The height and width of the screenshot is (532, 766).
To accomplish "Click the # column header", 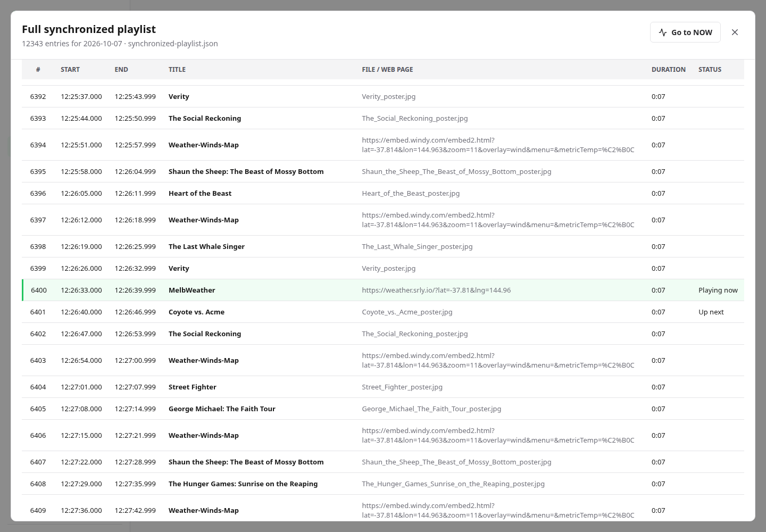I will (x=38, y=70).
